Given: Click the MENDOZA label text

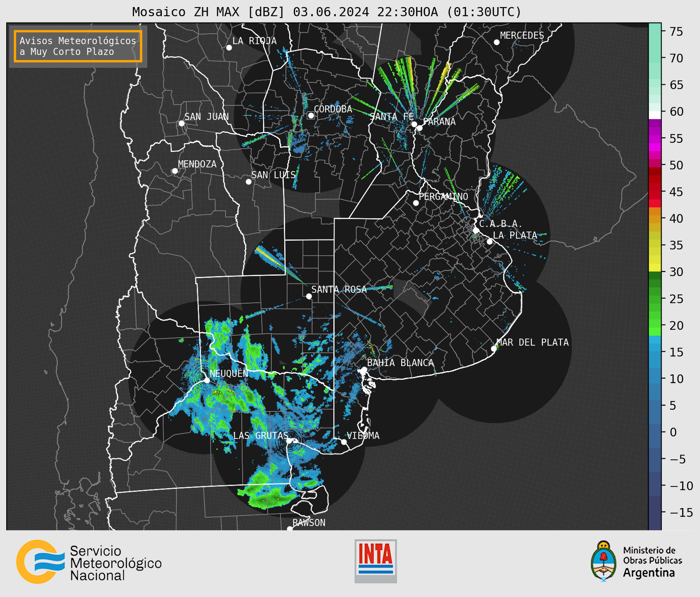Looking at the screenshot, I should 198,164.
